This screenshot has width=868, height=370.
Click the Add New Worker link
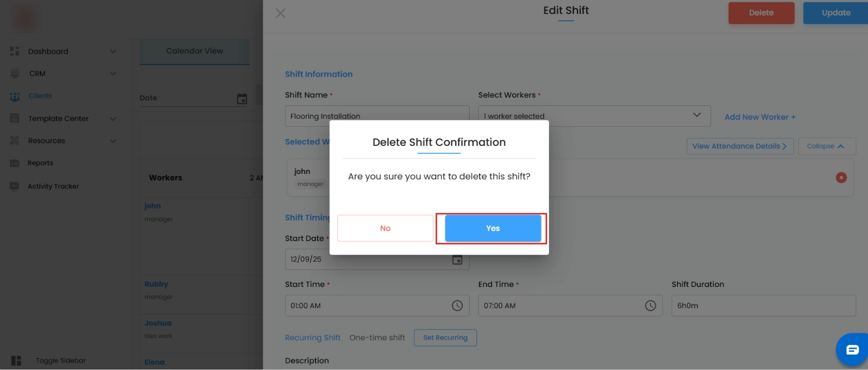(759, 117)
